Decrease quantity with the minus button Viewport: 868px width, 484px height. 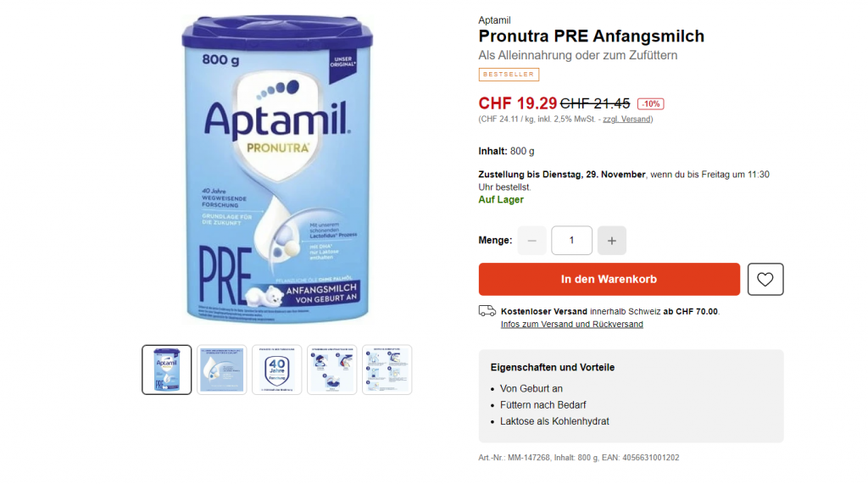point(532,241)
